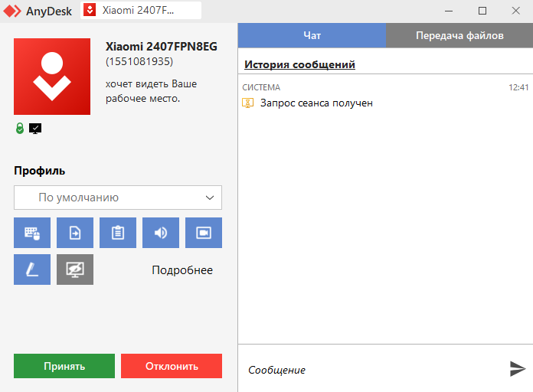Click the 'Запрос сеанса получен' message
Image resolution: width=533 pixels, height=392 pixels.
316,103
